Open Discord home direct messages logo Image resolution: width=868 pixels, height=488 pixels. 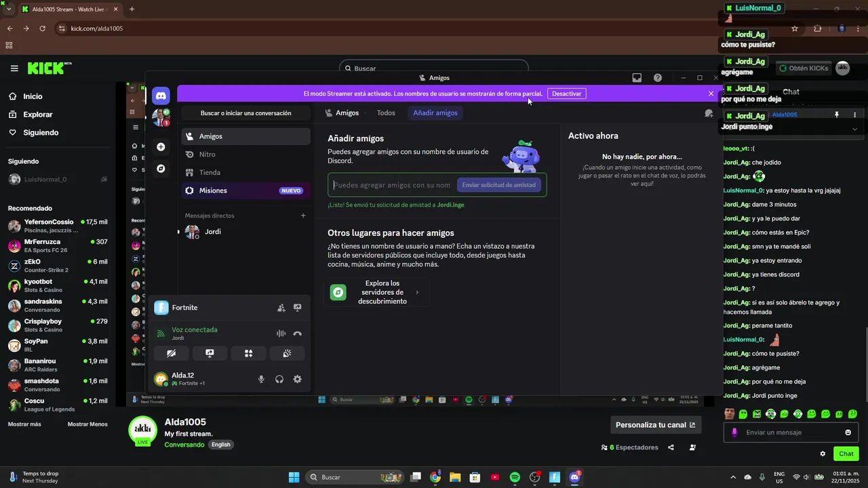[161, 95]
